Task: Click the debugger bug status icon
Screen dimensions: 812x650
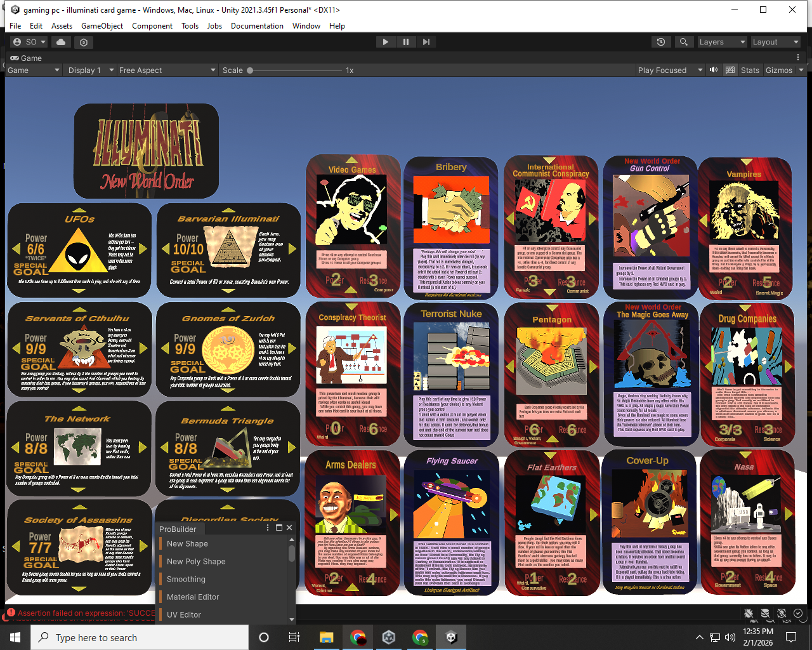Action: (749, 613)
